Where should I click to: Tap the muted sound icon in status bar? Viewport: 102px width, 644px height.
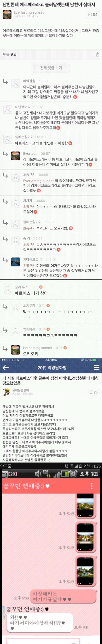coord(38,473)
